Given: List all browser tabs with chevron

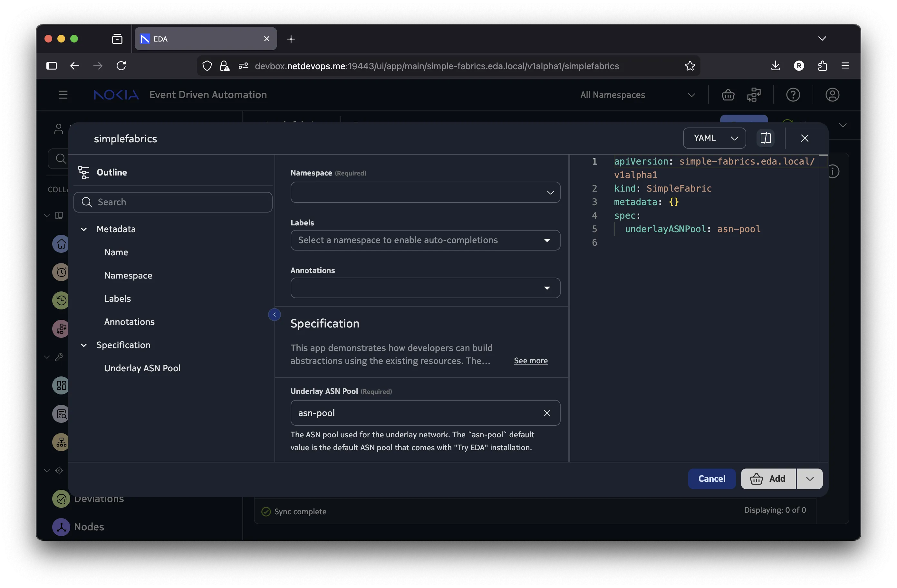Looking at the screenshot, I should [822, 39].
